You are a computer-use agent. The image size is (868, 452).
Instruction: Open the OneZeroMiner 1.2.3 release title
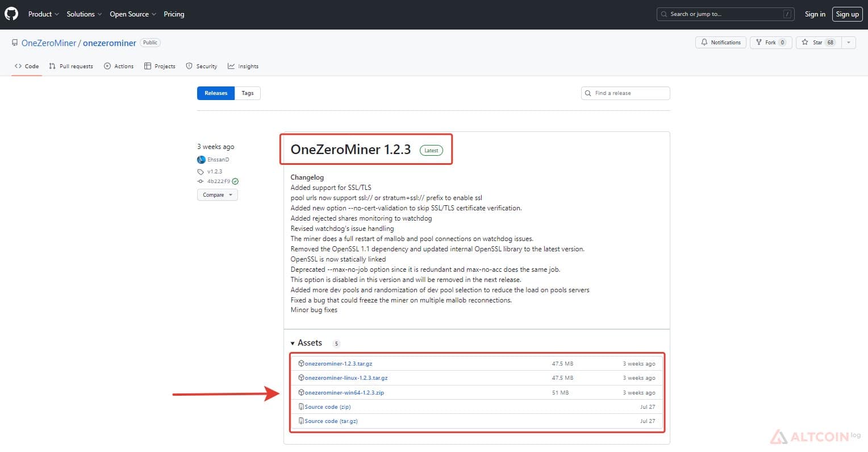[350, 150]
